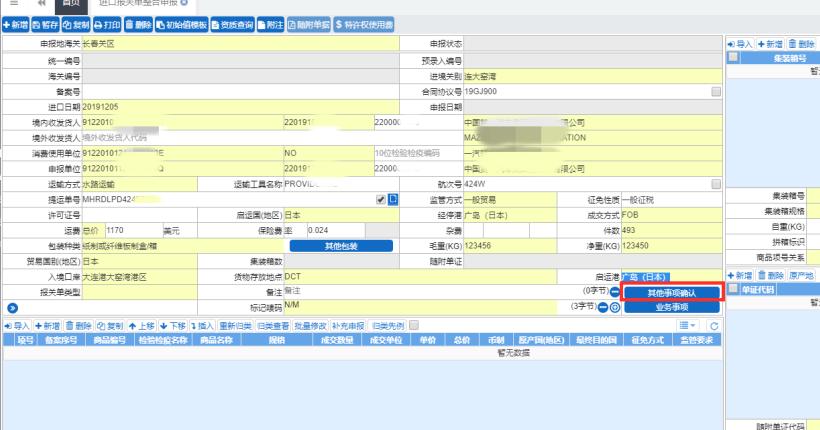820x430 pixels.
Task: Click the 其他包装 button
Action: coord(341,246)
